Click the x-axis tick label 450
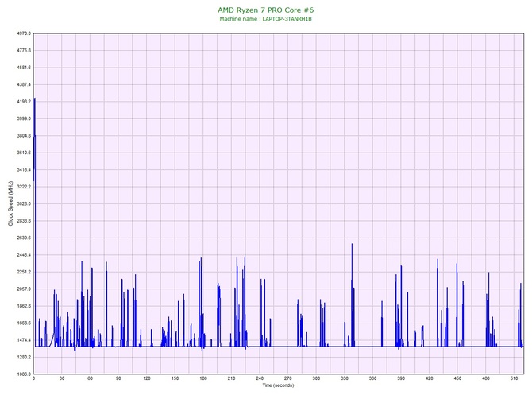Viewport: 532px width, 399px height. click(457, 378)
